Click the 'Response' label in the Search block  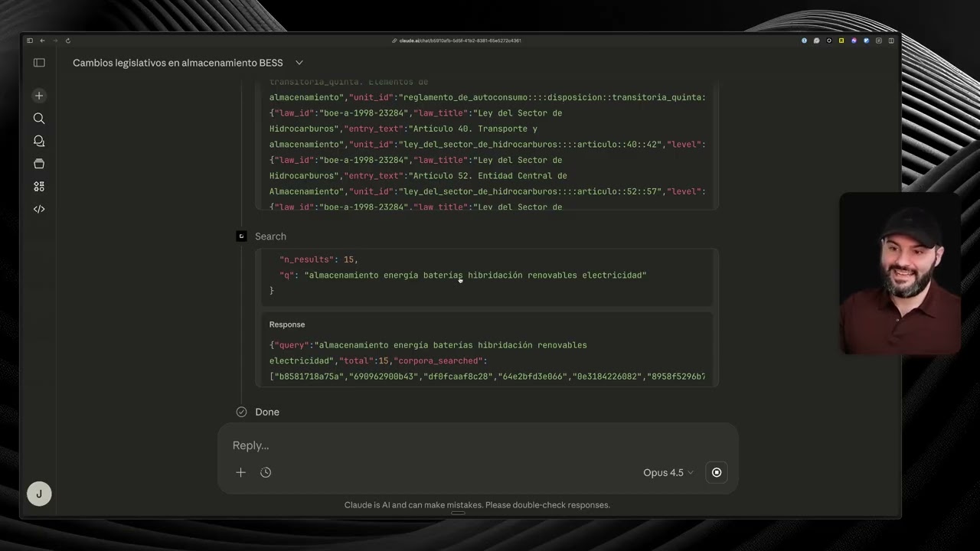tap(287, 324)
